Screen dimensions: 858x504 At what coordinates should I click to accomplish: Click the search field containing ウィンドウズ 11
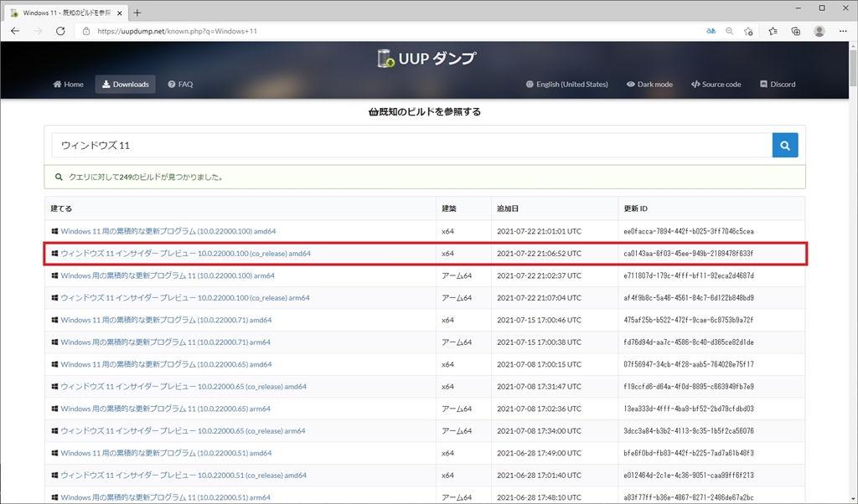411,146
